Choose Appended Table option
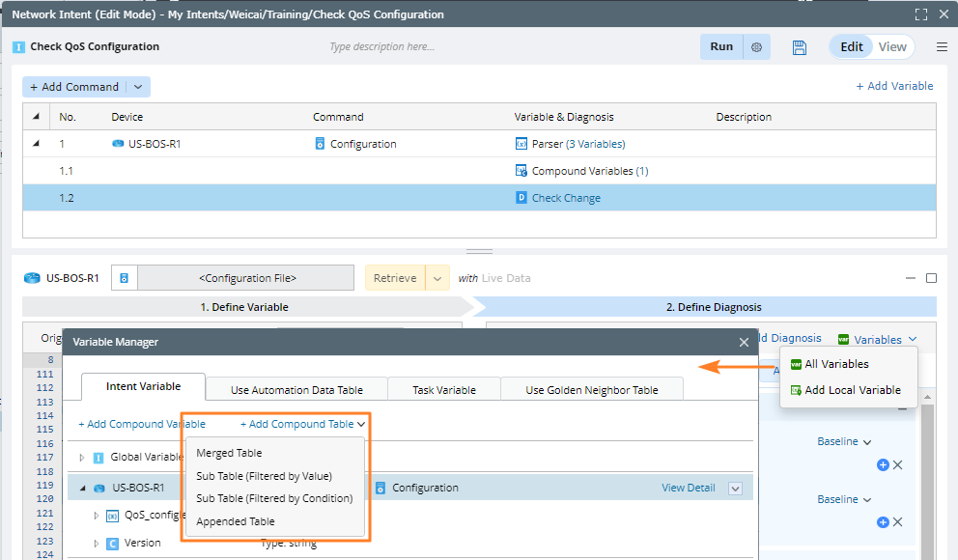The height and width of the screenshot is (560, 958). tap(236, 521)
